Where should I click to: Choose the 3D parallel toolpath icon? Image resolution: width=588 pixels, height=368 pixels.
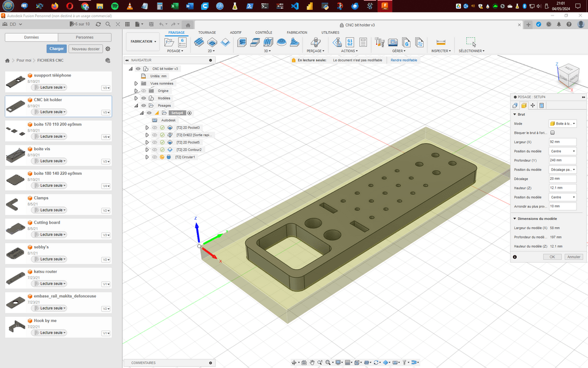click(268, 43)
